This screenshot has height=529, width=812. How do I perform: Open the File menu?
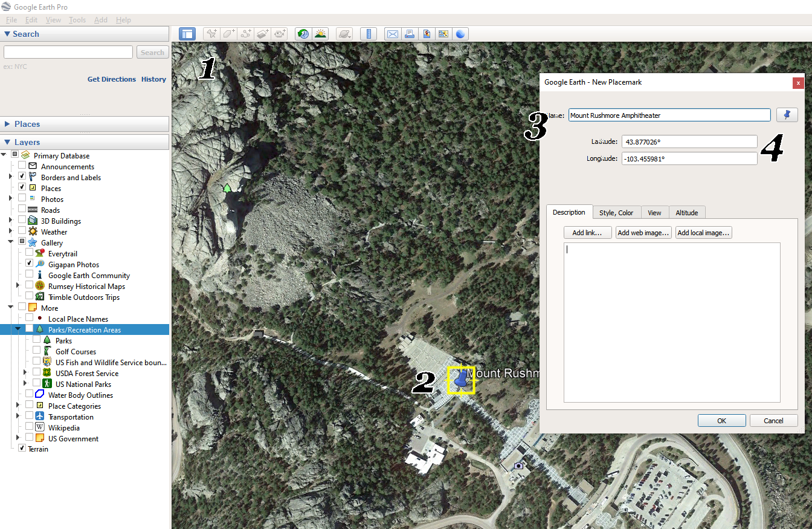pos(11,20)
